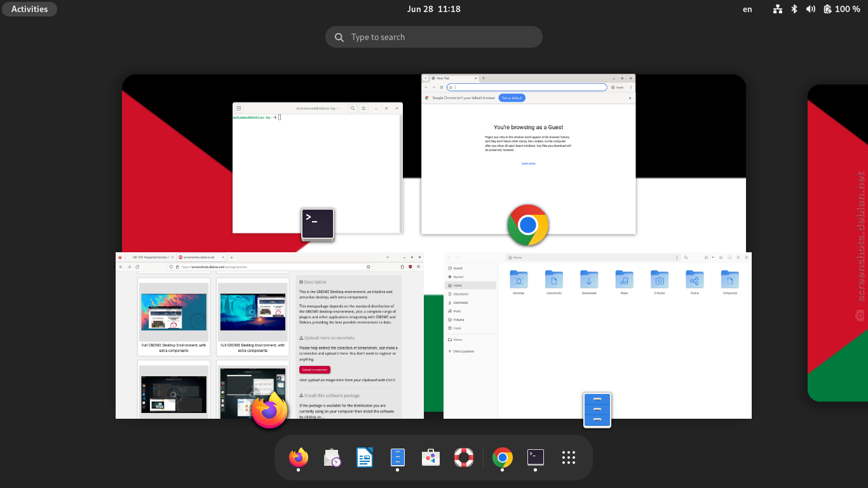Click the Public folder in Files
The height and width of the screenshot is (488, 868).
(x=695, y=282)
